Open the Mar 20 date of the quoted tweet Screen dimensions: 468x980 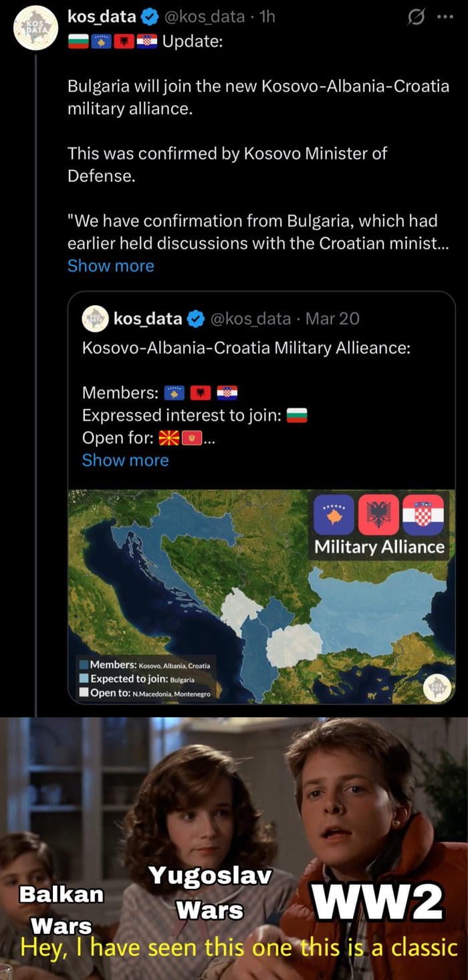click(x=332, y=319)
